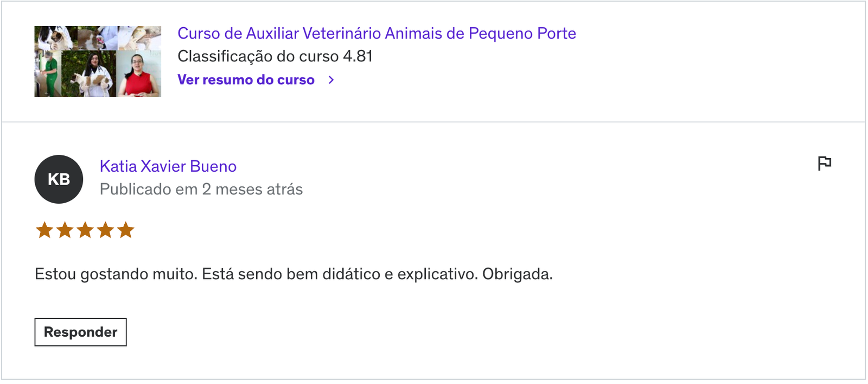The height and width of the screenshot is (384, 868).
Task: Select the fourth star of the rating
Action: pyautogui.click(x=106, y=230)
